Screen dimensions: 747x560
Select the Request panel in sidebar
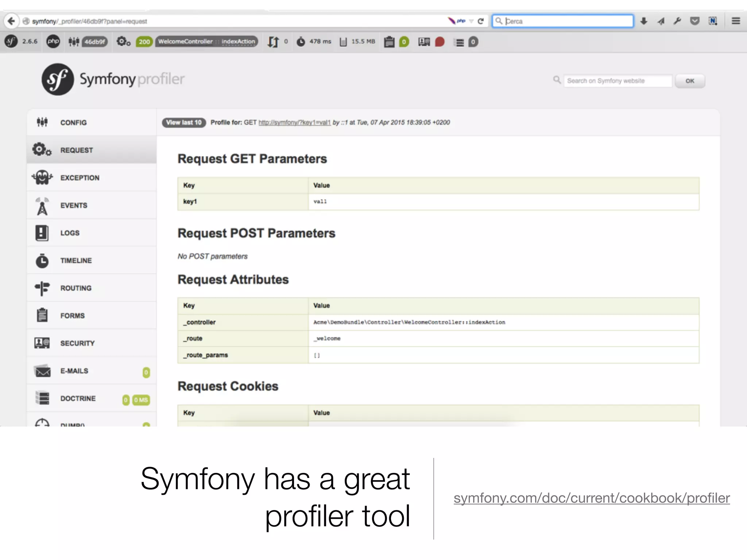(92, 150)
